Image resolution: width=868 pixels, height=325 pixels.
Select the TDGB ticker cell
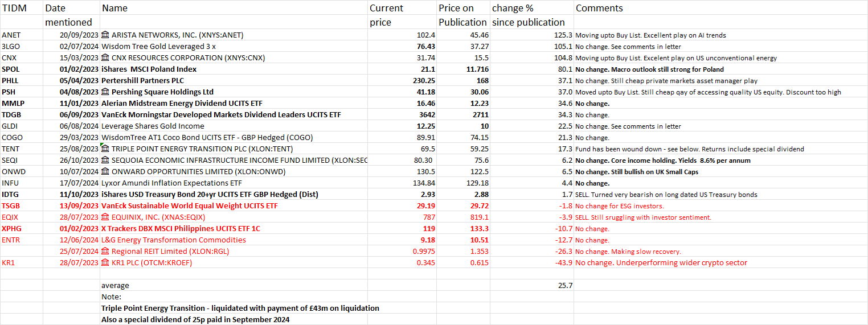[22, 115]
